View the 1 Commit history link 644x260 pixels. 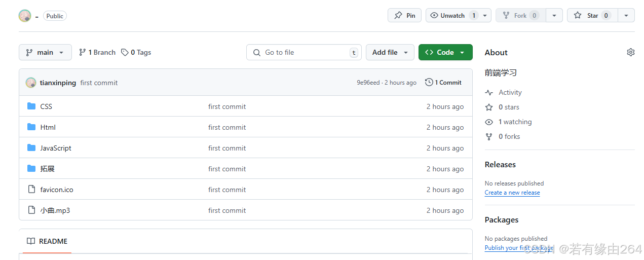[x=443, y=83]
